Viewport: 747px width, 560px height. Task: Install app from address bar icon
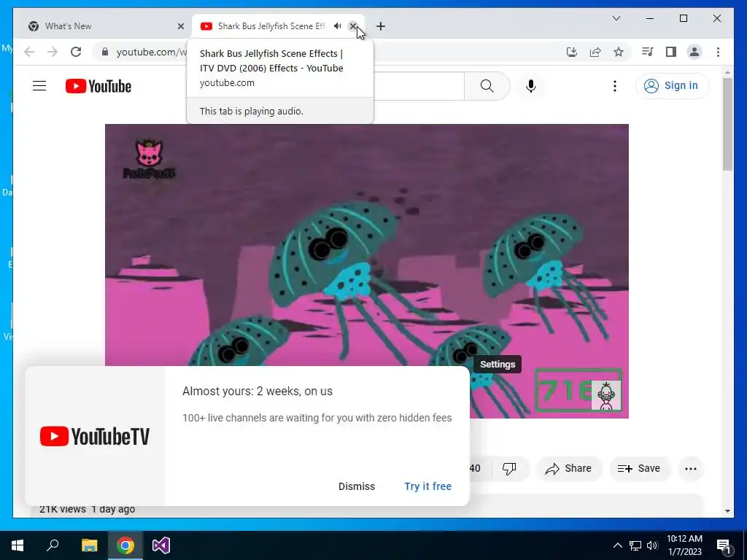572,52
